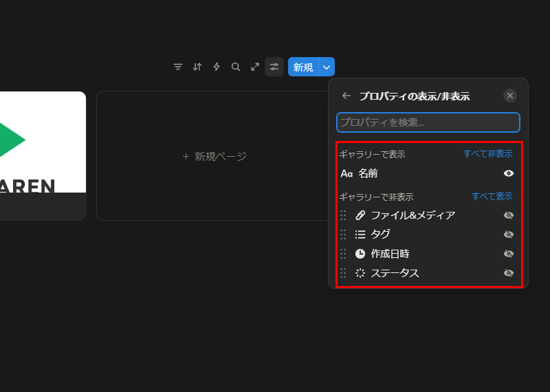Click the すべて表示 link

click(492, 197)
